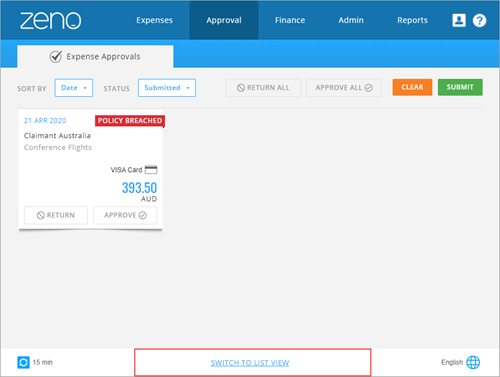Open the Finance menu
This screenshot has height=377, width=500.
tap(290, 20)
